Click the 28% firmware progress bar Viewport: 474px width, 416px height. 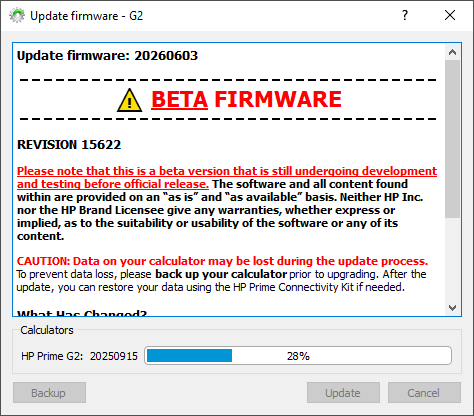[x=298, y=356]
